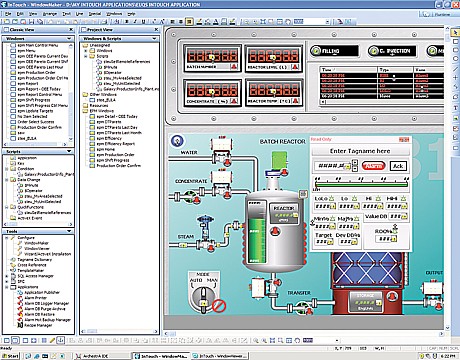
Task: Toggle the Lo alarm bell indicator
Action: click(x=354, y=198)
